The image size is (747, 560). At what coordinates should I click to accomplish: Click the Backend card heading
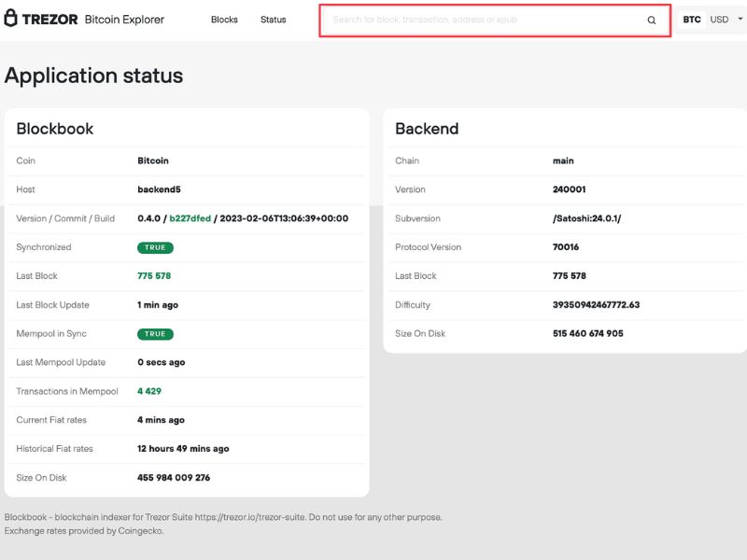tap(427, 129)
